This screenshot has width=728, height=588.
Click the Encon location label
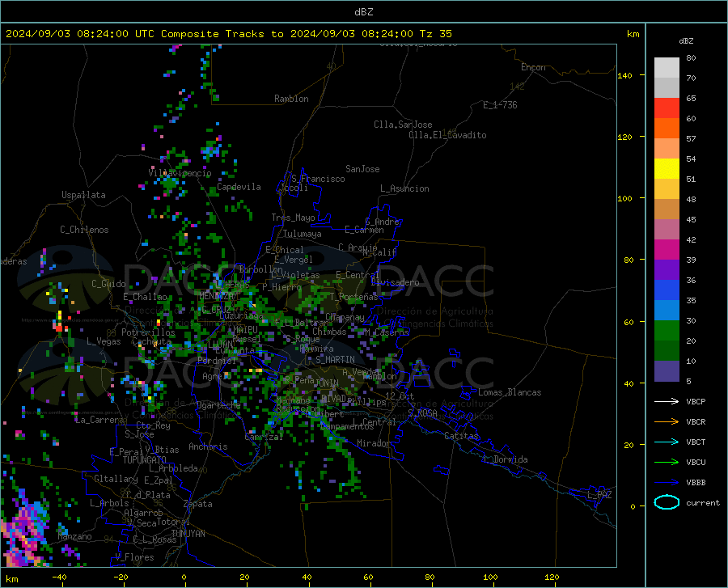click(x=533, y=67)
